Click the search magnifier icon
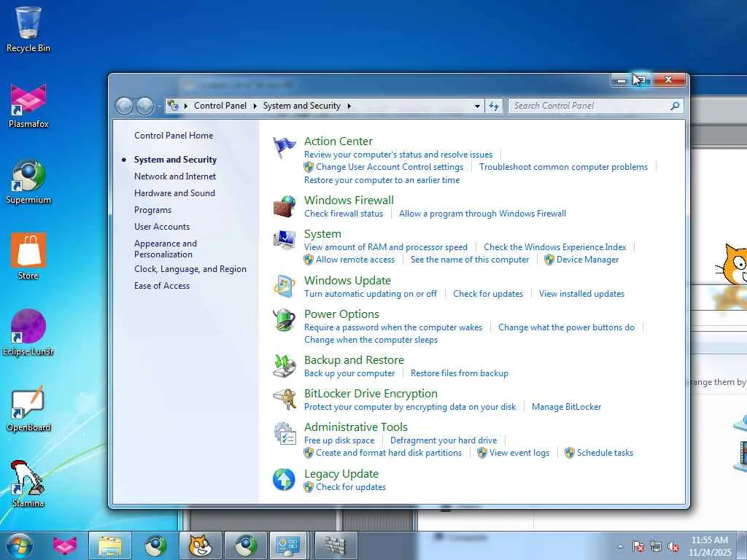747x560 pixels. pos(675,106)
